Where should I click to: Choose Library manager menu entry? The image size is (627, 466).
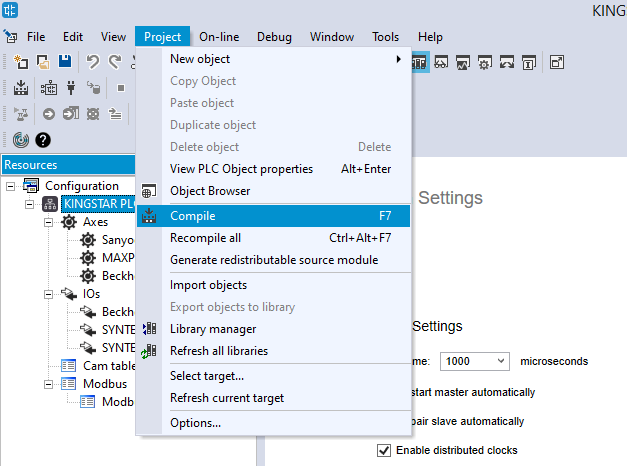coord(212,329)
